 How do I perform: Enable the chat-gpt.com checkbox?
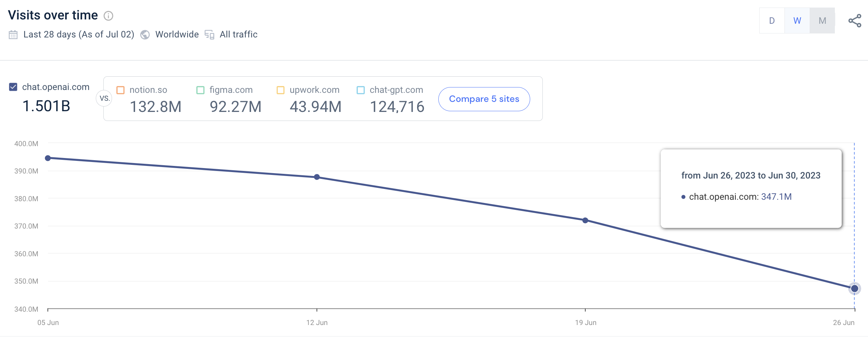click(361, 90)
